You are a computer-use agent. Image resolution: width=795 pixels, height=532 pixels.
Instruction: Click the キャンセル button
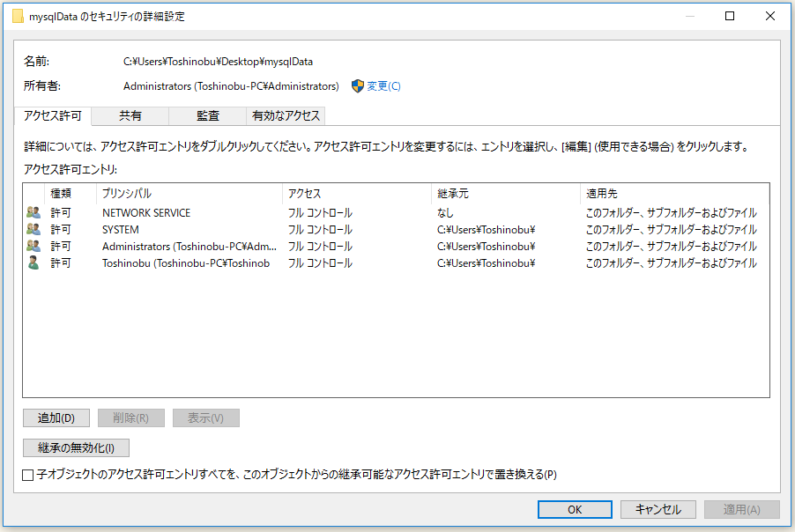(658, 510)
